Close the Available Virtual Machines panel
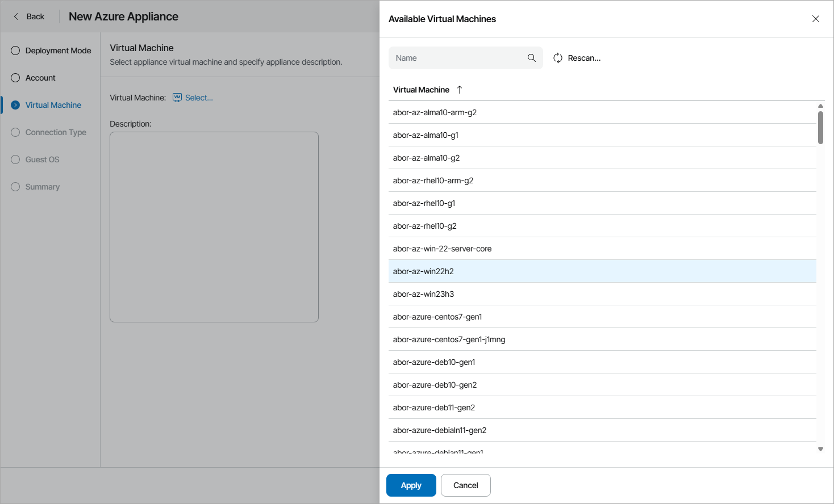The image size is (834, 504). 816,19
